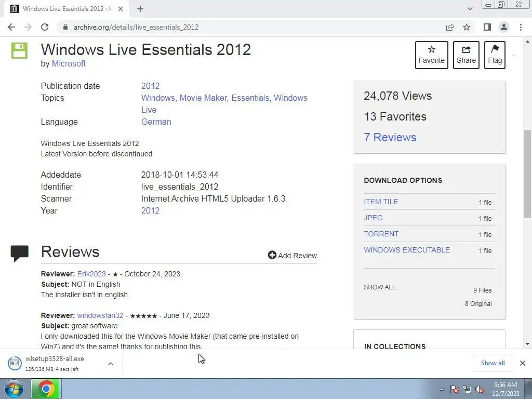Open the Movie Maker topic link
The width and height of the screenshot is (532, 399).
[x=203, y=98]
